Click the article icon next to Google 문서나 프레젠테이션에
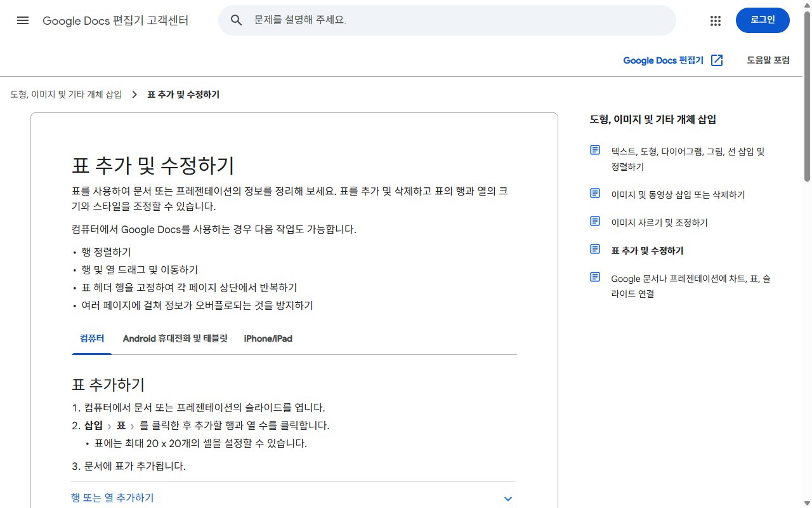812x508 pixels. pos(595,277)
